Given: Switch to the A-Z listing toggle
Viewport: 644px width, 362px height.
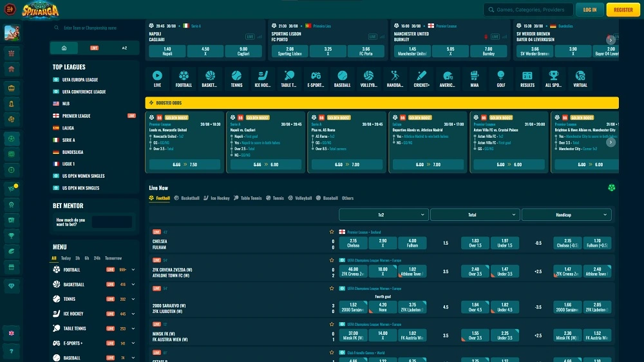Looking at the screenshot, I should click(x=124, y=48).
